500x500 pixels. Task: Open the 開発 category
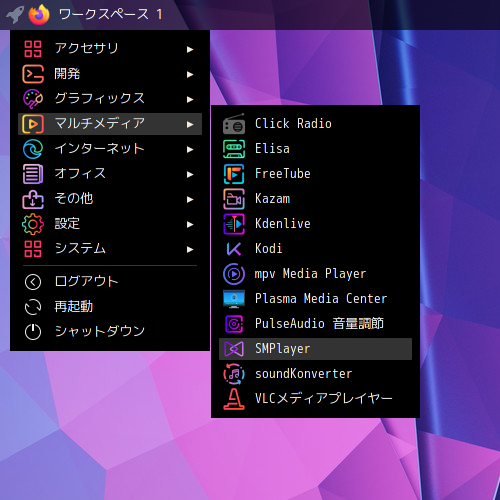110,74
